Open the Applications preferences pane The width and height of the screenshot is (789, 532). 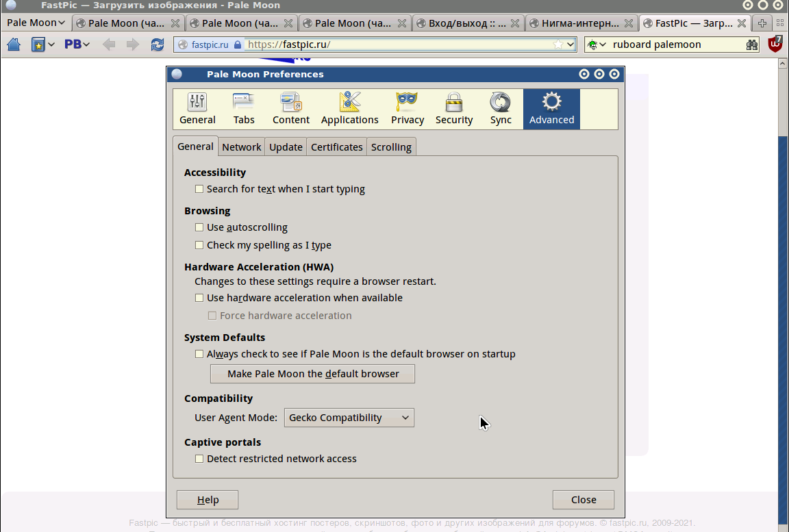349,110
